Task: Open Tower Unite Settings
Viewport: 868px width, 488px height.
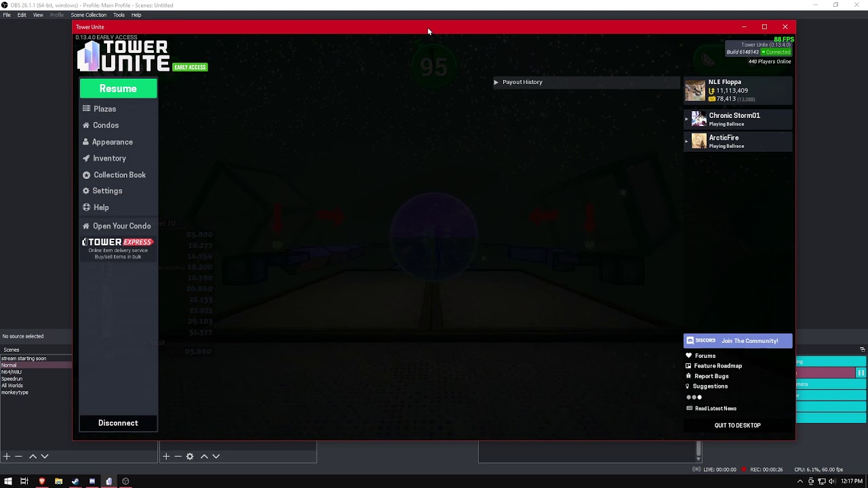Action: point(107,191)
